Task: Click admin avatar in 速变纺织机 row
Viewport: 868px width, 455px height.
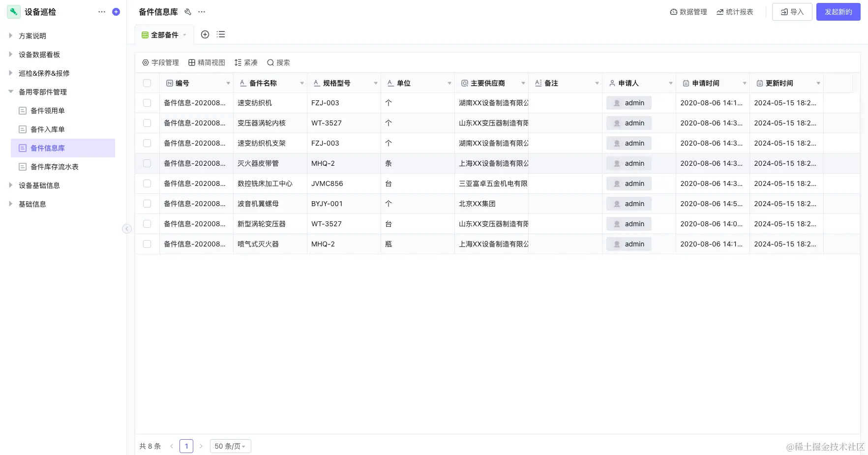Action: 617,103
